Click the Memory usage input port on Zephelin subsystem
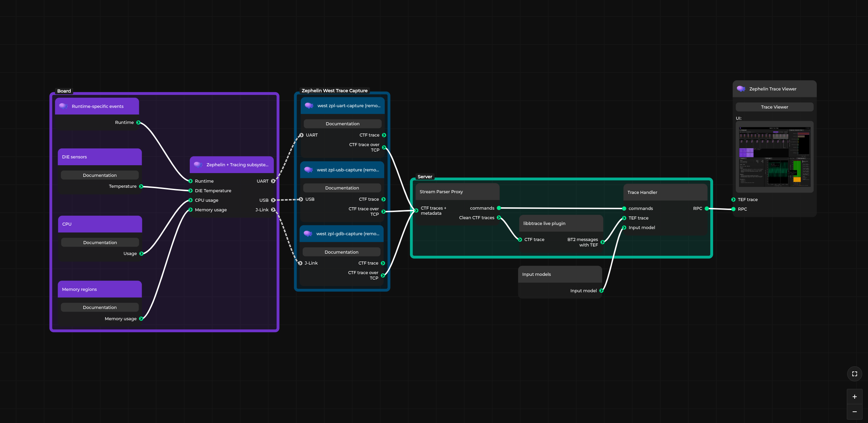 [x=190, y=210]
